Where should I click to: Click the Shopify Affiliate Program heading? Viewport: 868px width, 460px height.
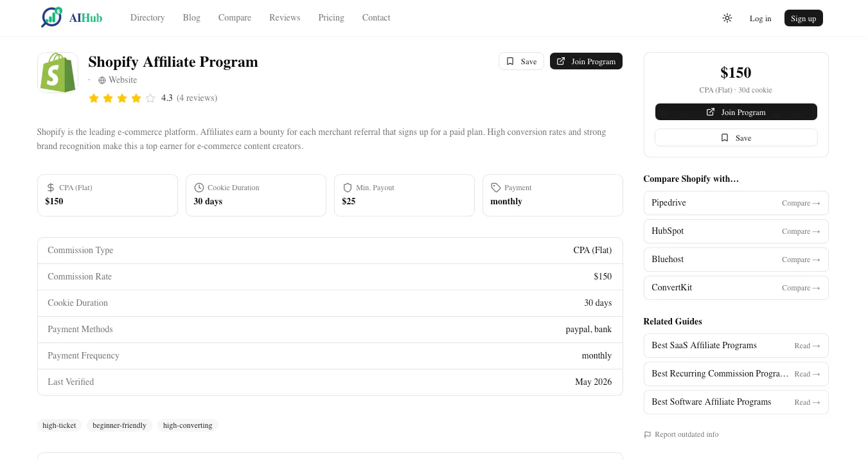tap(173, 62)
